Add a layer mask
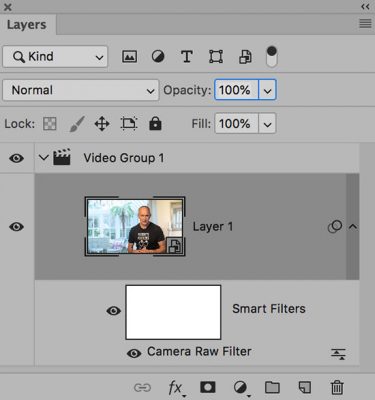Image resolution: width=375 pixels, height=400 pixels. (208, 387)
